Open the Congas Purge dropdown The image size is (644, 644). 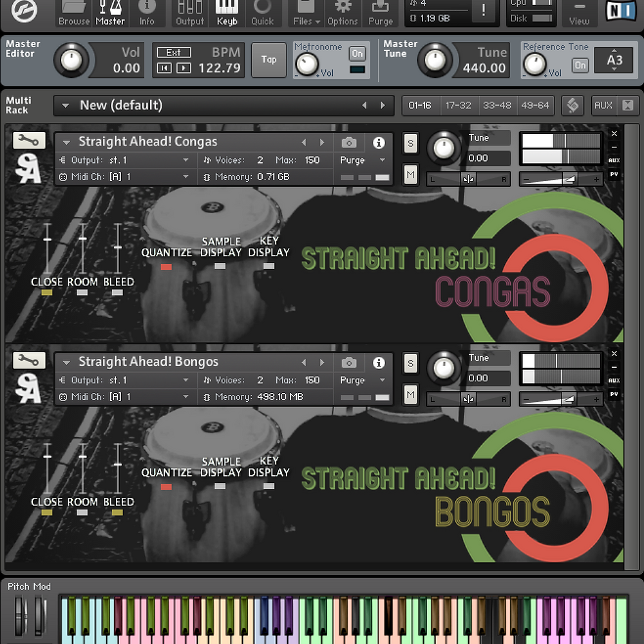[363, 160]
